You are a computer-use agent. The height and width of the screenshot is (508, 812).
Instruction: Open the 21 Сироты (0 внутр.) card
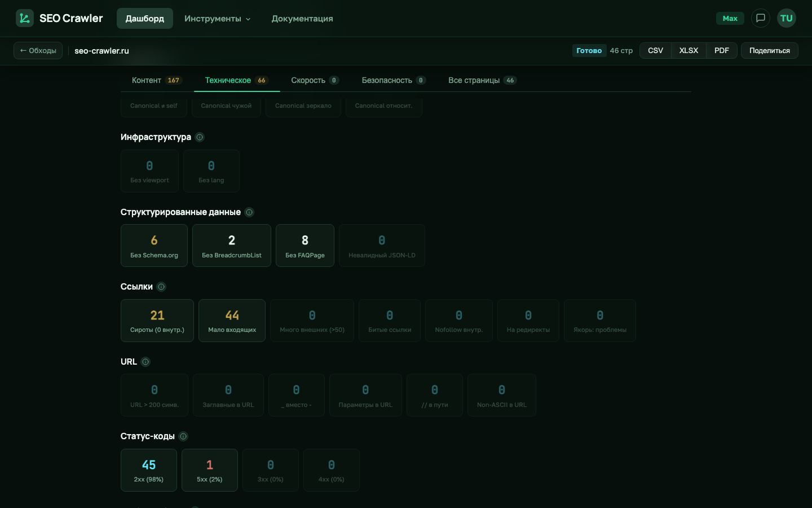coord(157,321)
